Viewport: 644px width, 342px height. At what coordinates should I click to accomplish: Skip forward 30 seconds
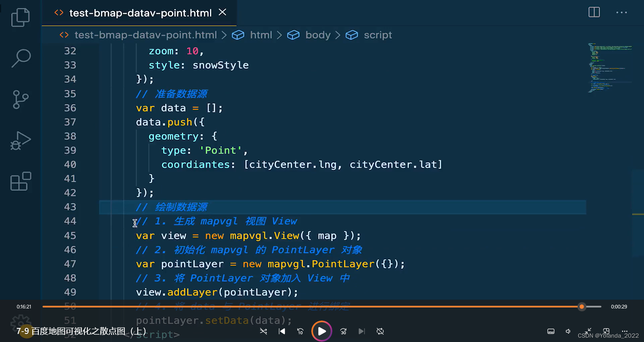click(x=343, y=331)
